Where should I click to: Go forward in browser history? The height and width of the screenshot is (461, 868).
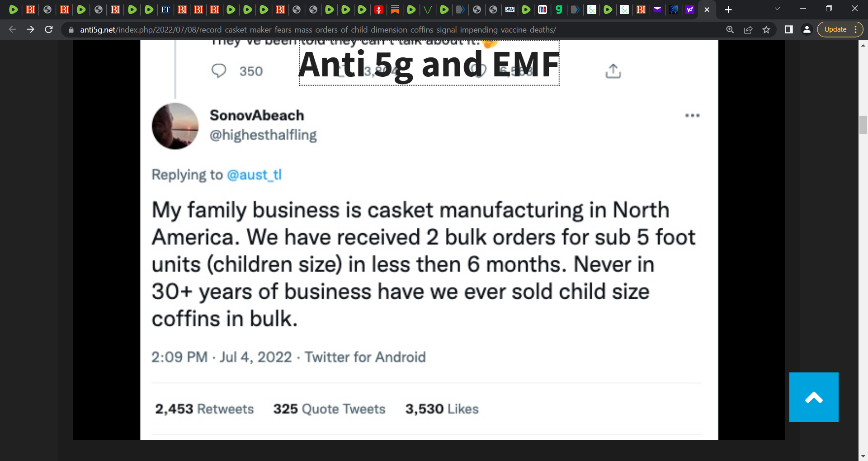coord(30,29)
